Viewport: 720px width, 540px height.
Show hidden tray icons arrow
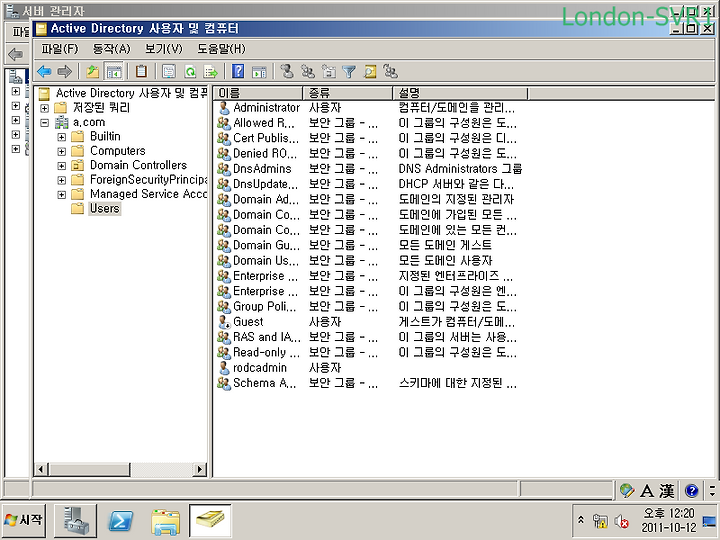580,520
